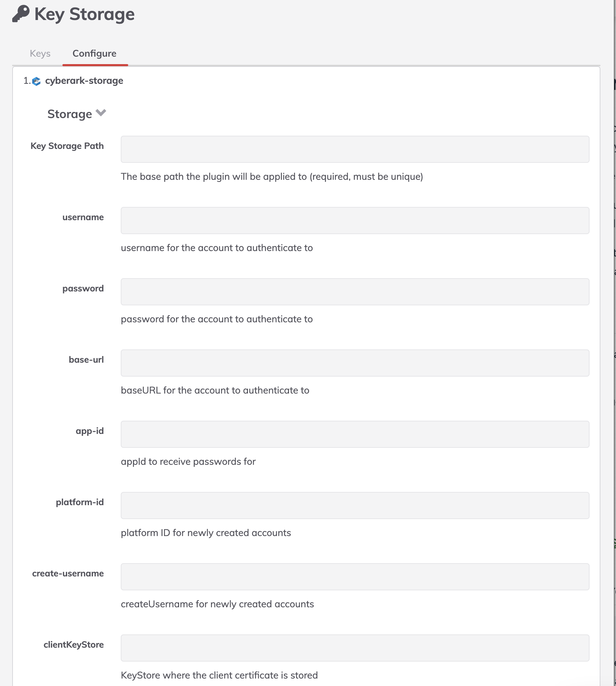616x686 pixels.
Task: Click the Storage section label
Action: [x=70, y=114]
